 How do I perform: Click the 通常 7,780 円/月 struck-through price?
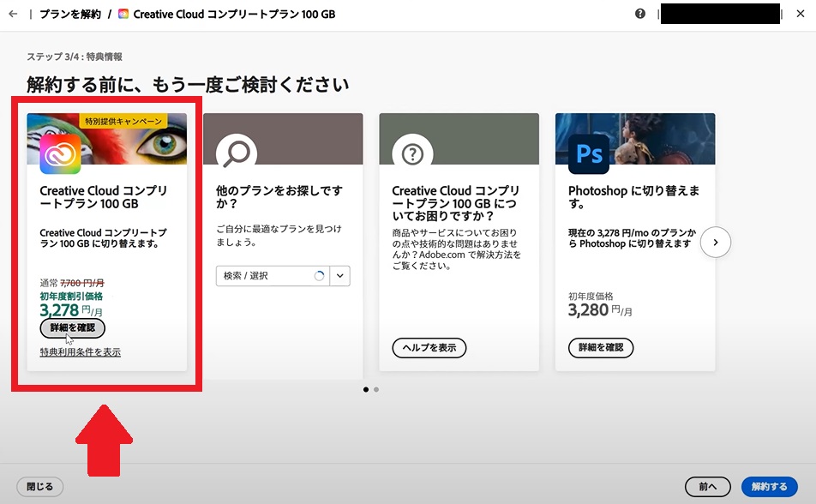[72, 283]
